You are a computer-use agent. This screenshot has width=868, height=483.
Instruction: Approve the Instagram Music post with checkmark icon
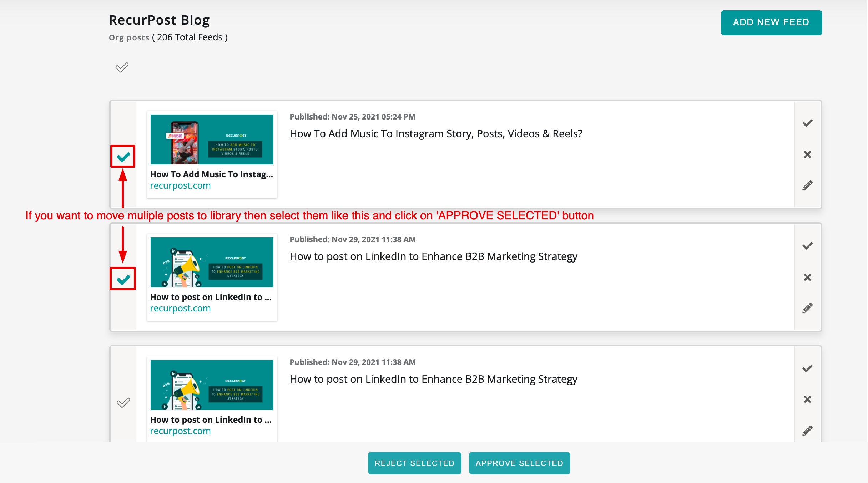click(x=807, y=123)
